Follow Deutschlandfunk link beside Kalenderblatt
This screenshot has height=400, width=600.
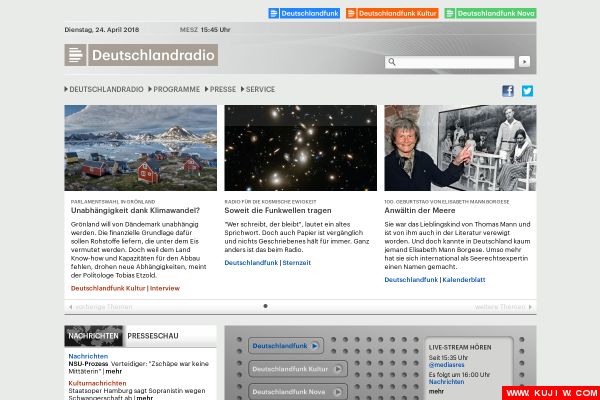[411, 280]
